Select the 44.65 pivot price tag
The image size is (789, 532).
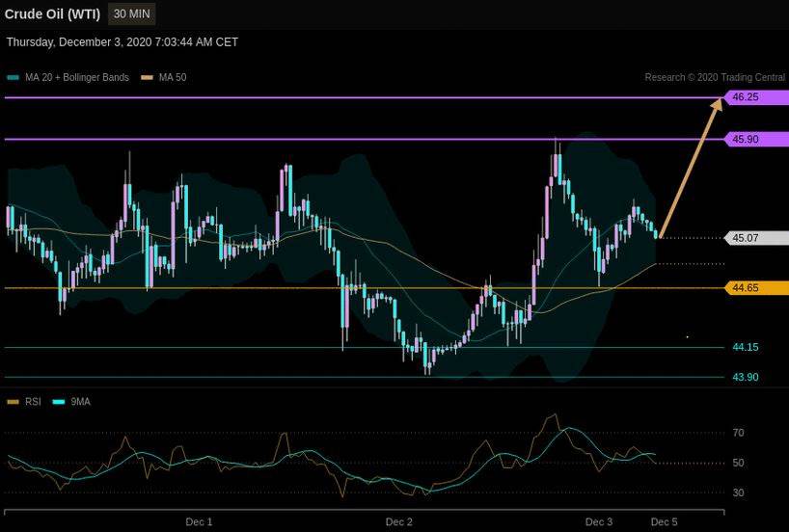point(756,288)
